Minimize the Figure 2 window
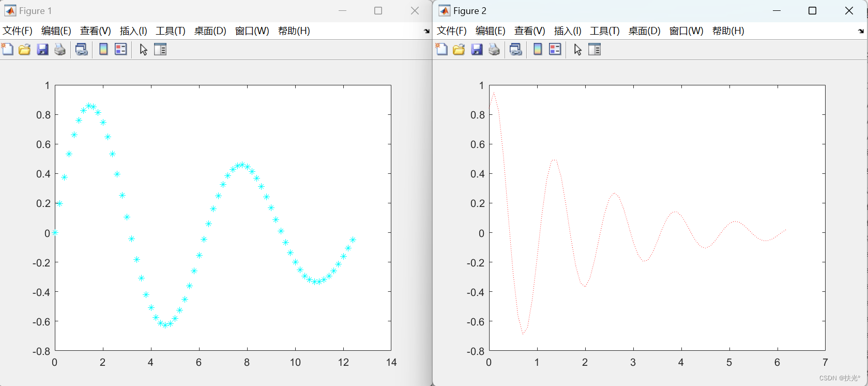 [776, 10]
